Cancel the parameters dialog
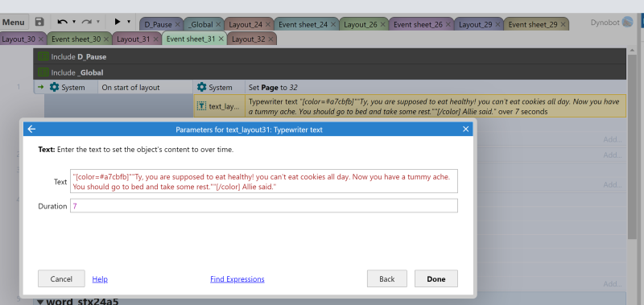 click(61, 278)
